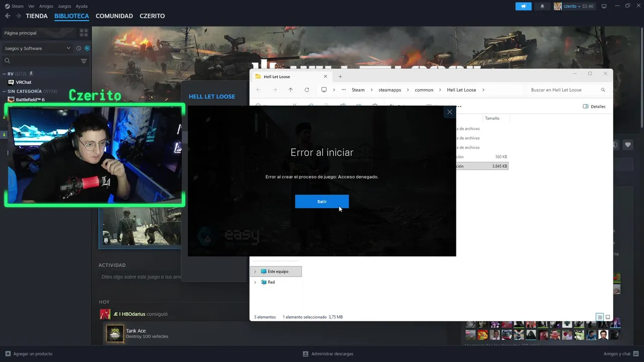Toggle the Detalles pane

tap(594, 107)
